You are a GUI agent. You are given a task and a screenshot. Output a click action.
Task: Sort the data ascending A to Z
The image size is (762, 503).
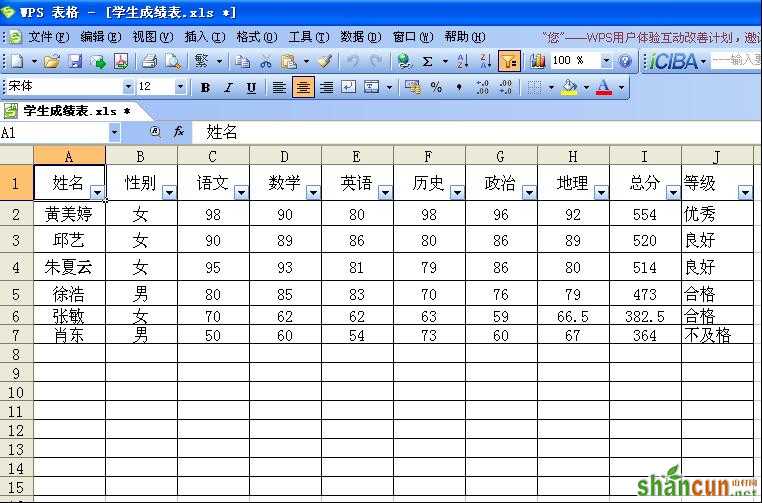coord(463,61)
